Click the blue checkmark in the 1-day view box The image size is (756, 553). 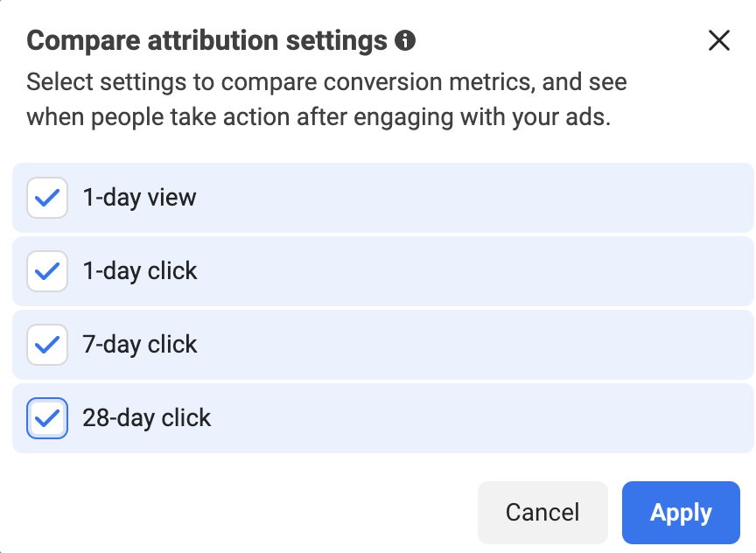tap(47, 198)
